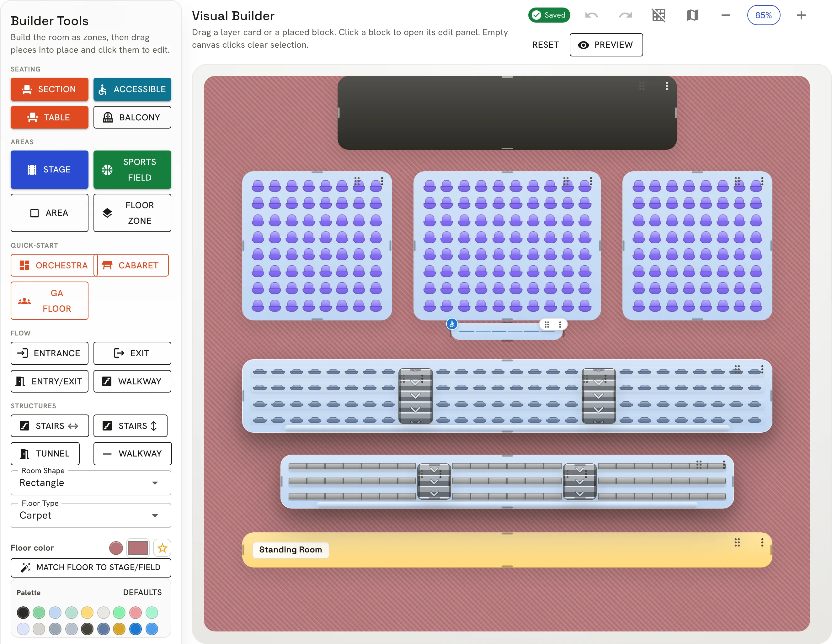Add a Balcony block

coord(132,117)
